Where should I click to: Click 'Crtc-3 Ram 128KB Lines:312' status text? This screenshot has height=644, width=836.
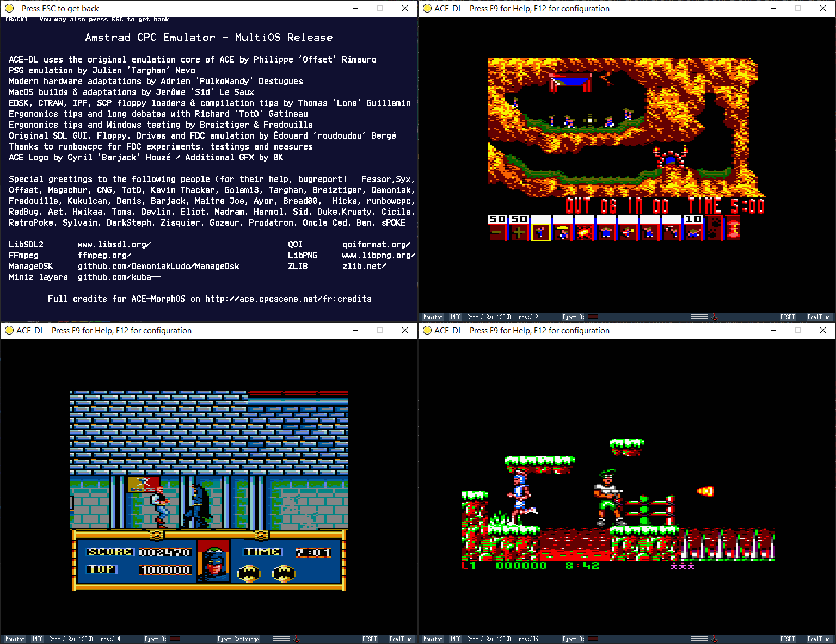pyautogui.click(x=502, y=317)
